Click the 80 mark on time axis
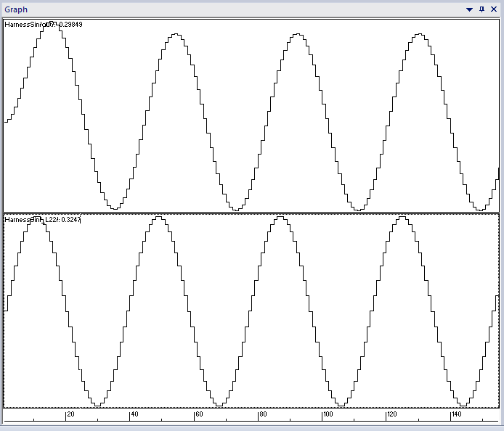 tap(263, 414)
